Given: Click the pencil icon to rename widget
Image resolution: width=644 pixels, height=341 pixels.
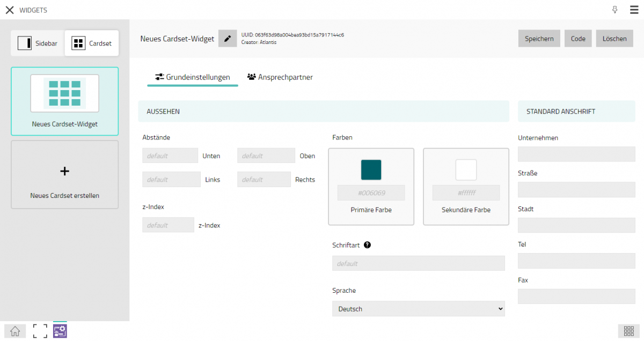Looking at the screenshot, I should 228,39.
